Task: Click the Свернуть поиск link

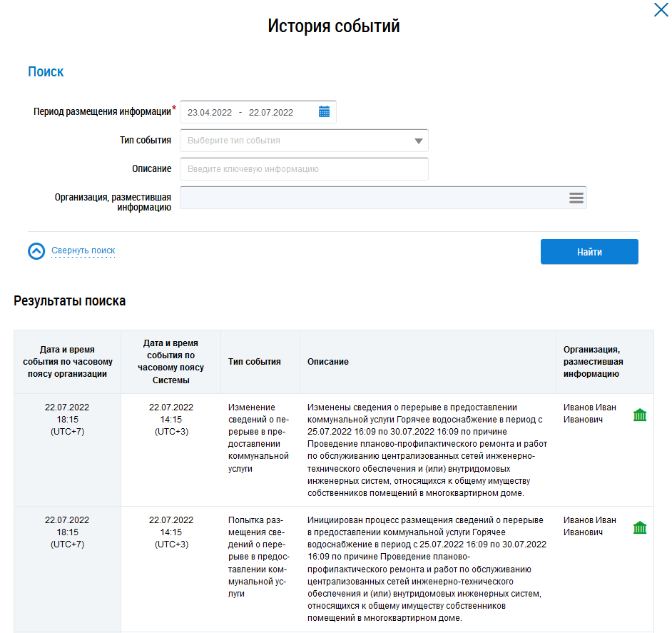Action: tap(83, 250)
